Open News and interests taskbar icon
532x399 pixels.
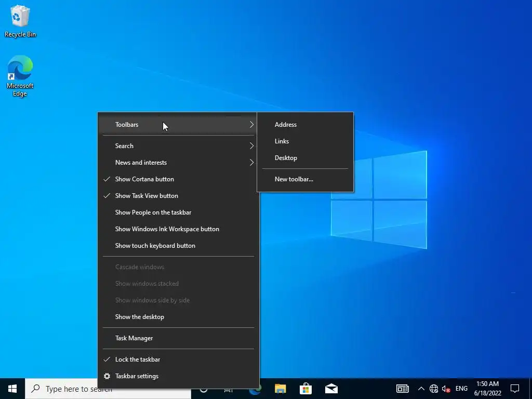(403, 389)
